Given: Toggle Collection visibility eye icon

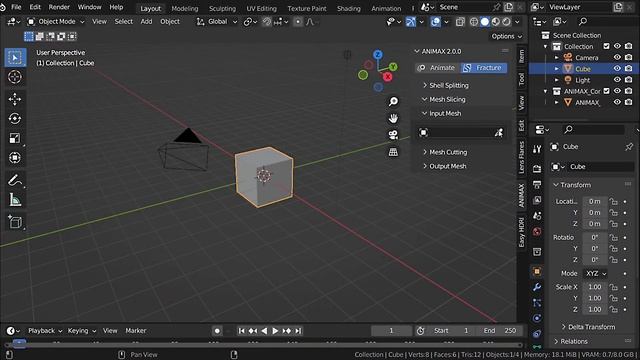Looking at the screenshot, I should tap(617, 46).
